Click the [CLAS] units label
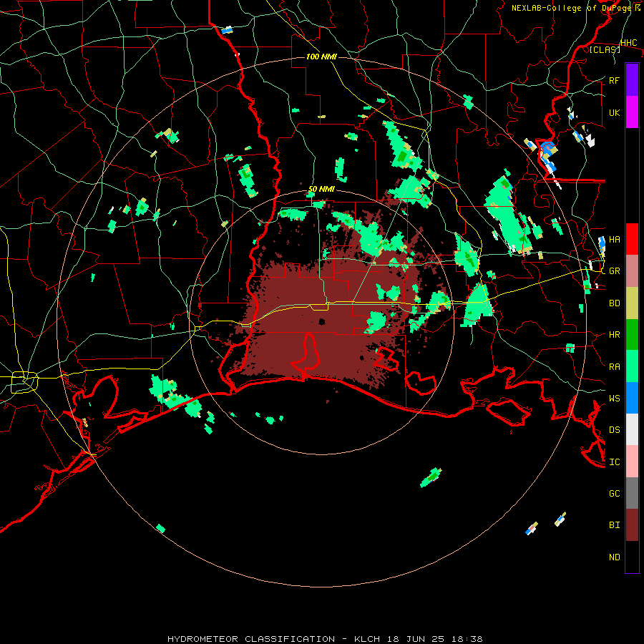The height and width of the screenshot is (644, 644). click(x=605, y=49)
